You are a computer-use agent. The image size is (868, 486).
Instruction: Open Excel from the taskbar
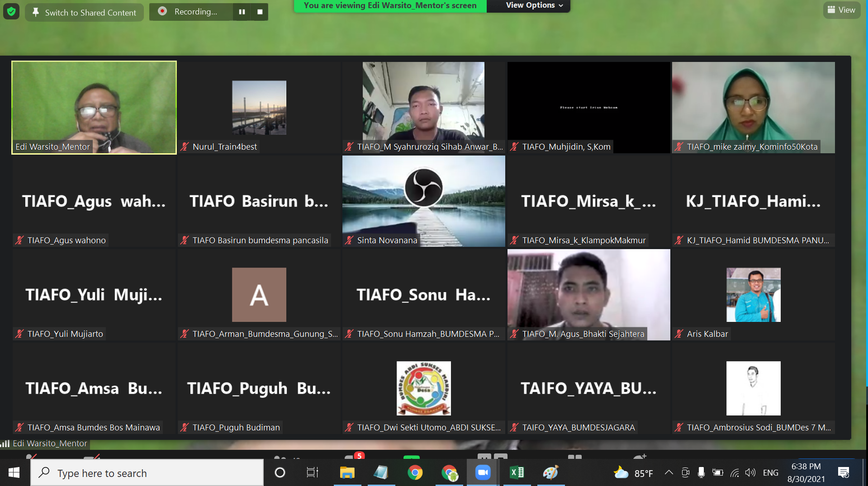pos(517,473)
